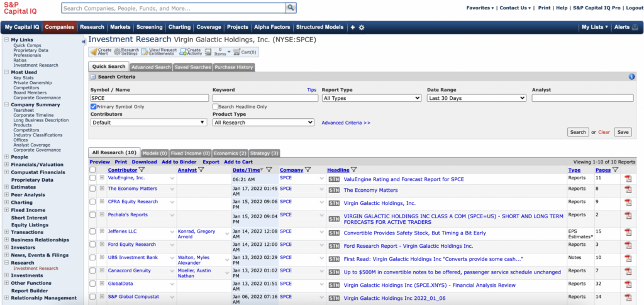Open the Screening menu in navigation bar
644x305 pixels.
[x=149, y=27]
